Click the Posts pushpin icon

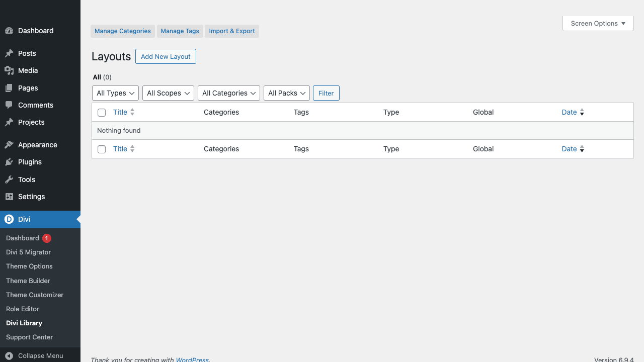pyautogui.click(x=9, y=53)
